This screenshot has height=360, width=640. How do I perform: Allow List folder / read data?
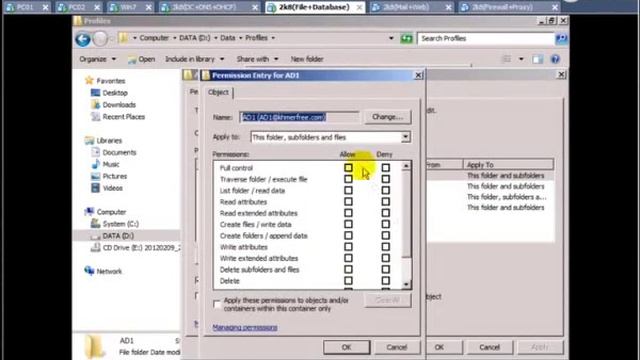click(x=348, y=190)
